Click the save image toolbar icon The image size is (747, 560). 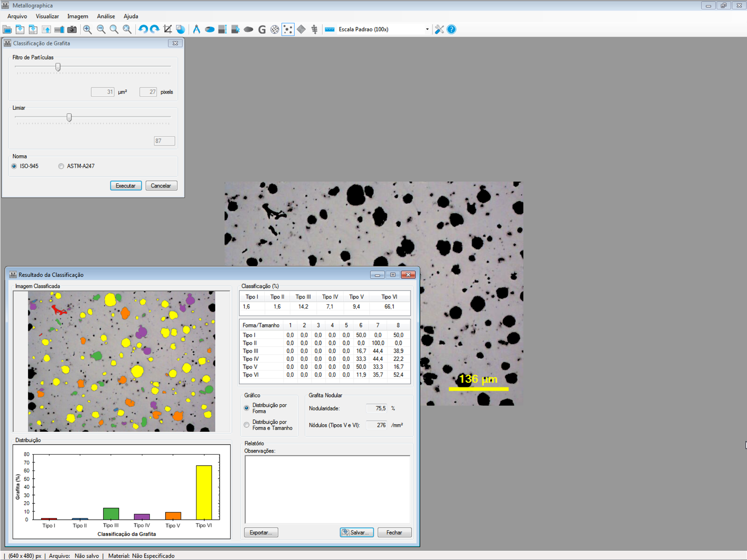coord(20,30)
